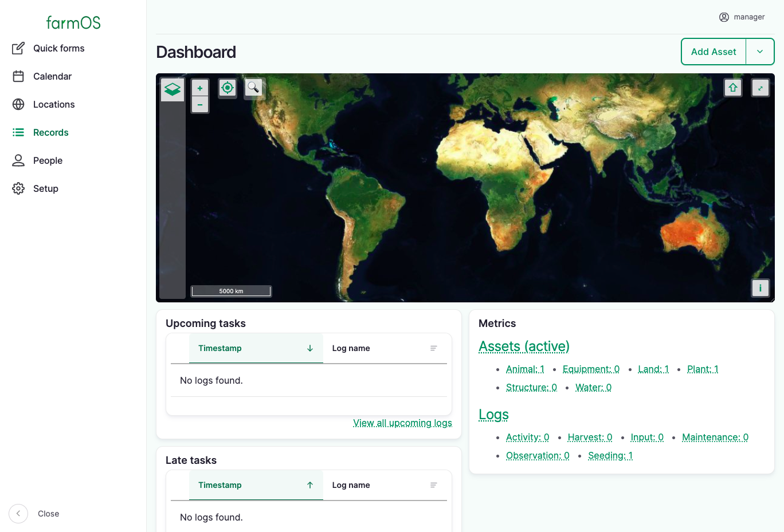
Task: View all upcoming logs
Action: tap(402, 423)
